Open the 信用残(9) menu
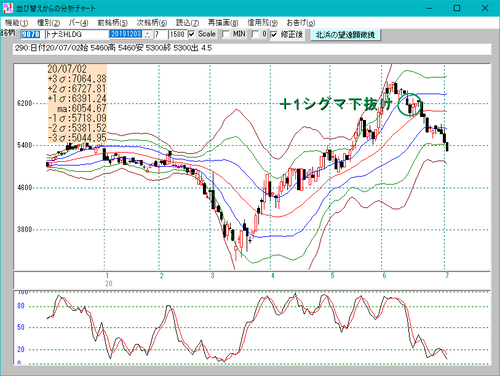 point(262,23)
